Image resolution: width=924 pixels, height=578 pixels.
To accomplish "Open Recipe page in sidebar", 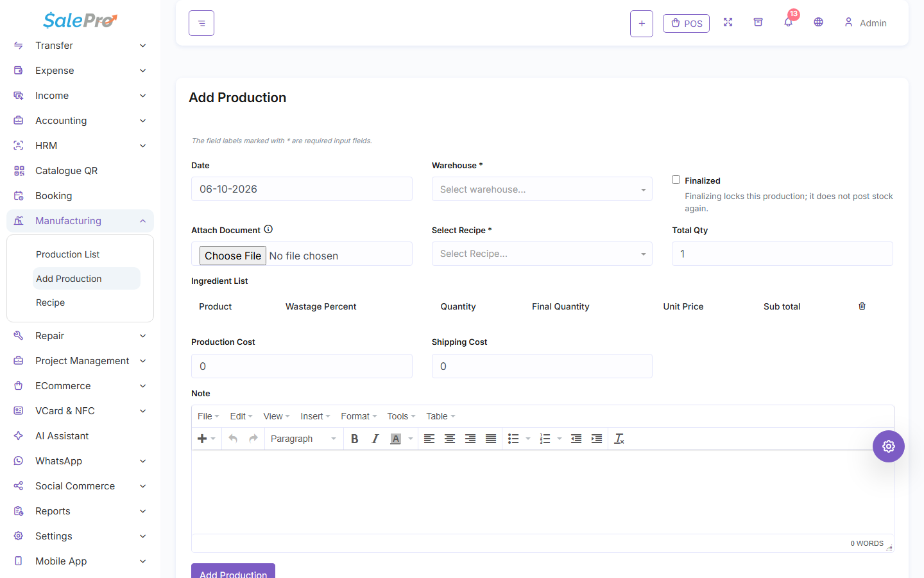I will pos(51,302).
